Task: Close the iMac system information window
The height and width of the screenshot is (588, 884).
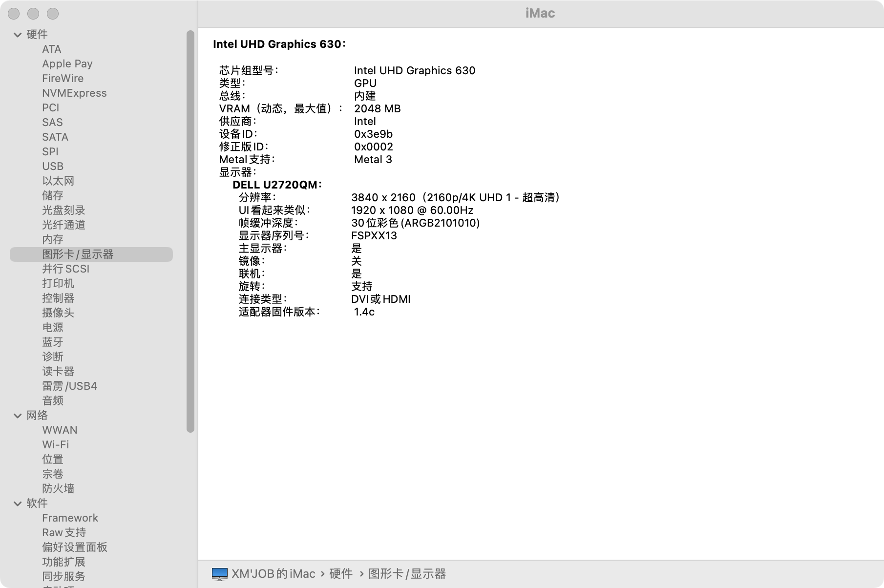Action: point(14,14)
